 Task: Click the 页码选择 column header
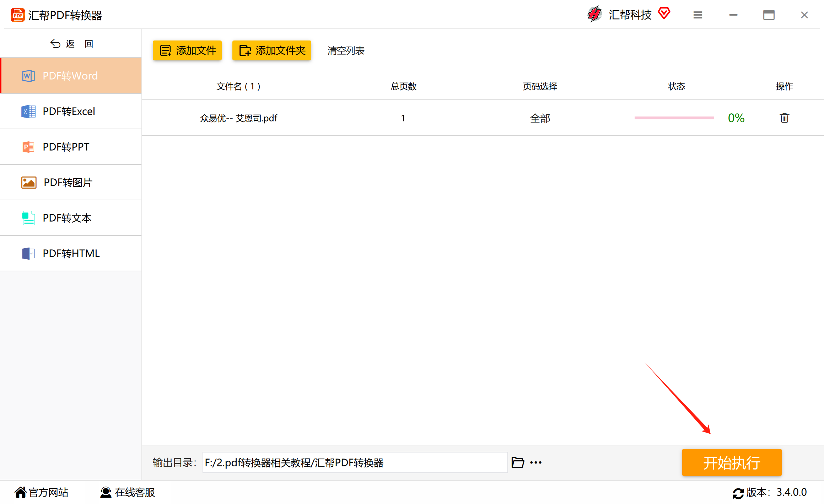coord(540,86)
